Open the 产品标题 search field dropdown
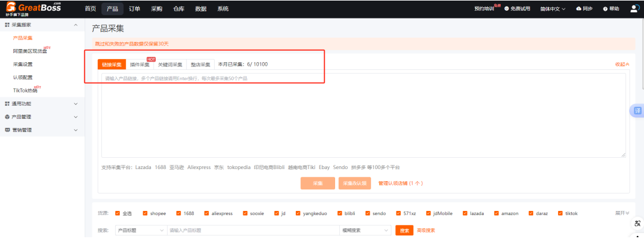 pyautogui.click(x=140, y=230)
